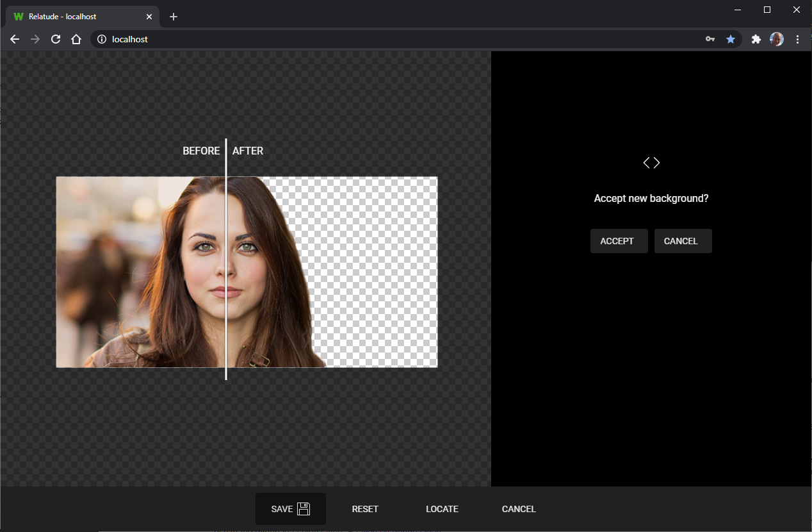Click CANCEL in the bottom toolbar
This screenshot has width=812, height=532.
point(519,509)
